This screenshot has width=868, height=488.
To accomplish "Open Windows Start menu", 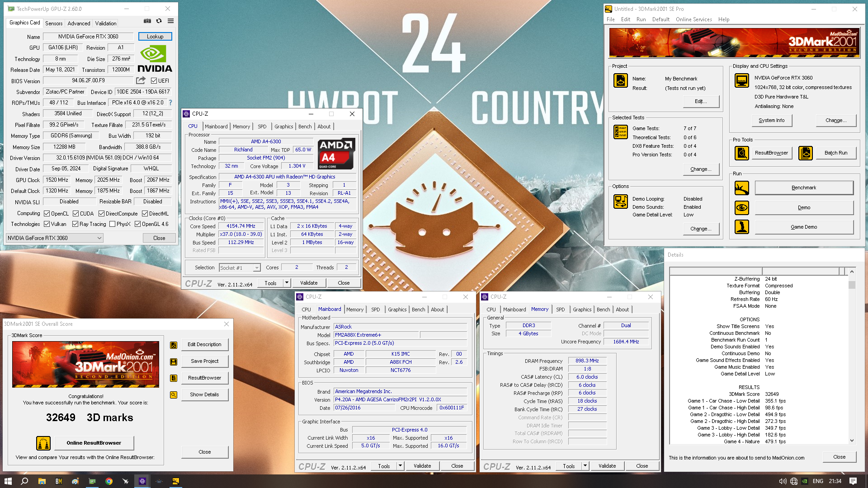I will click(8, 481).
